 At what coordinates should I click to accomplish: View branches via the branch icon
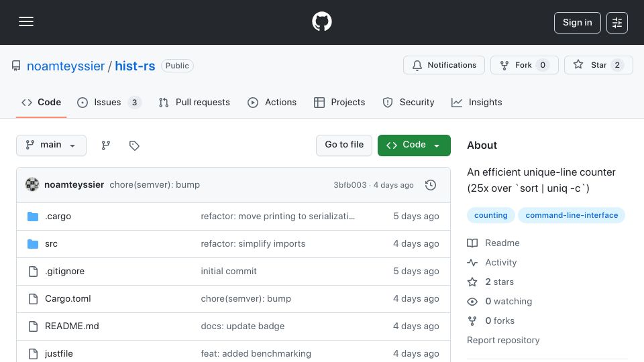click(105, 145)
